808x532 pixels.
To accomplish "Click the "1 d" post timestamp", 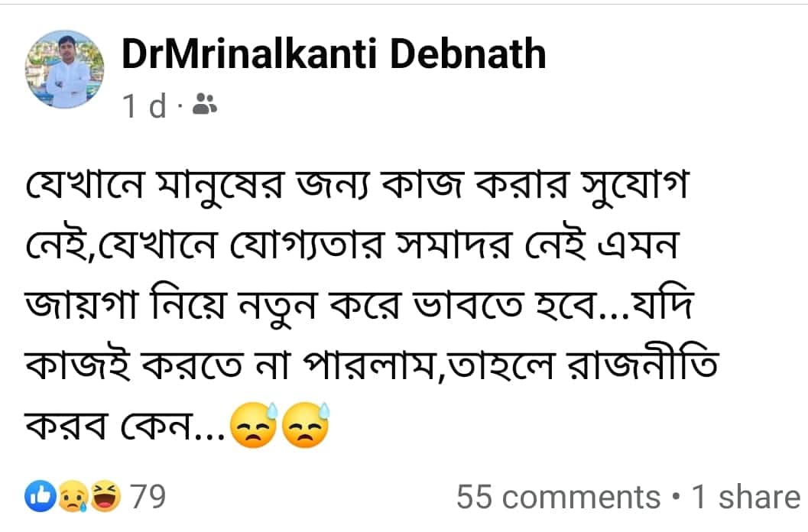I will tap(145, 107).
